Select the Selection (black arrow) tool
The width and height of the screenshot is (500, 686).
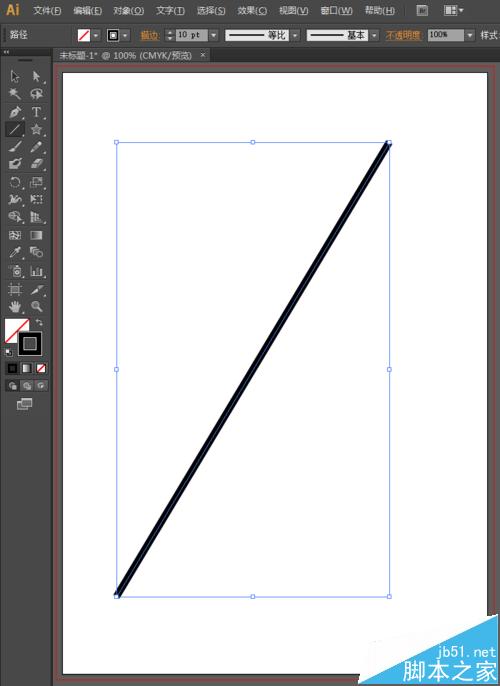point(15,76)
